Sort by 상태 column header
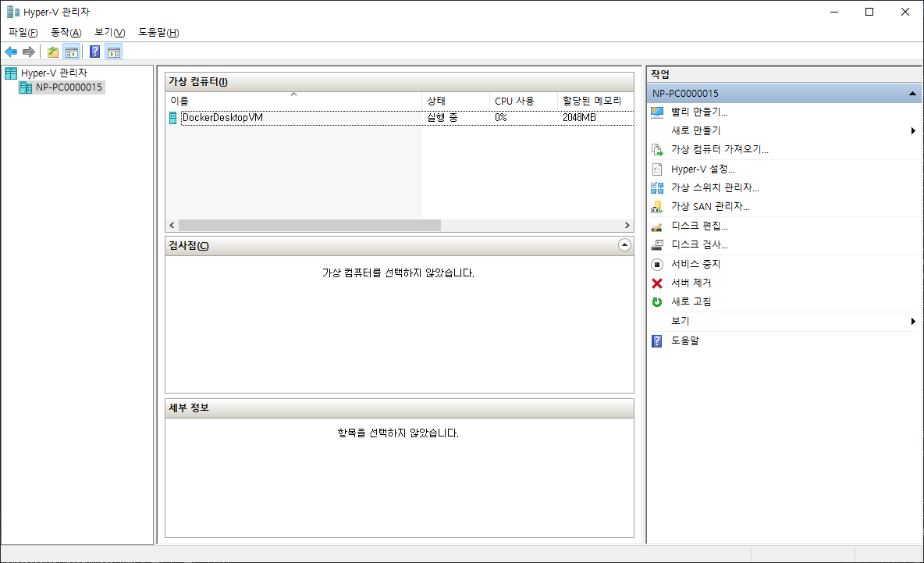 point(456,101)
